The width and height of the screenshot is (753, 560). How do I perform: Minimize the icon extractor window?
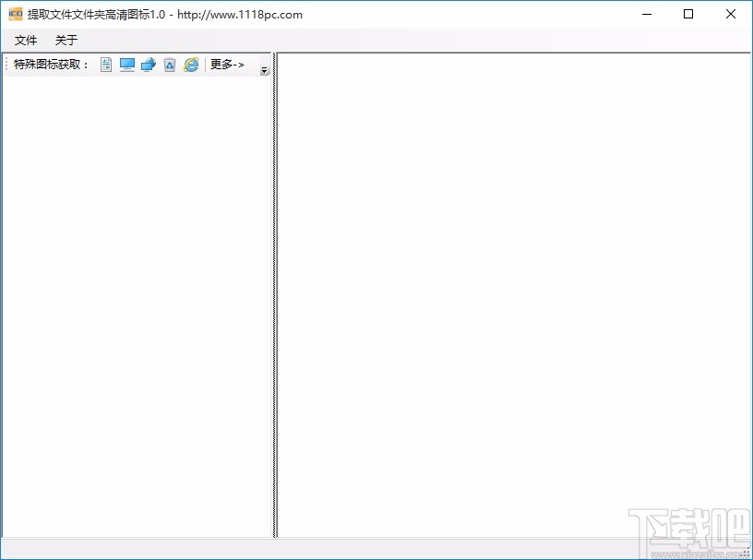point(647,15)
